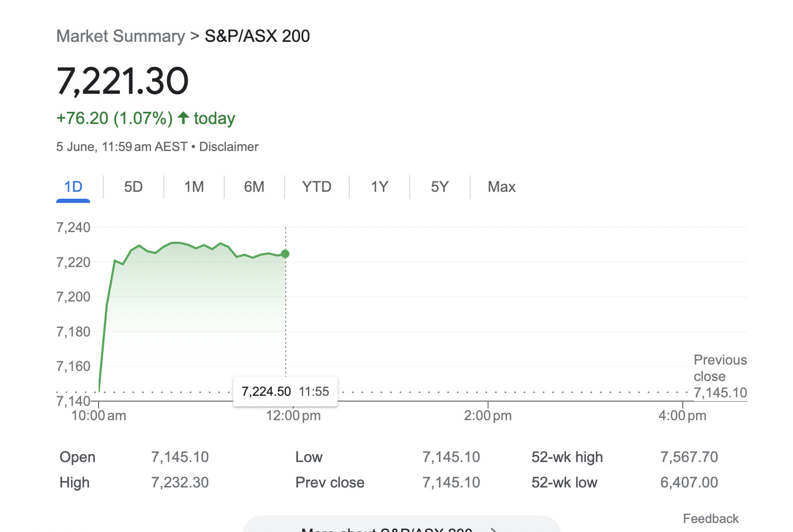Click the chevron on More about button
This screenshot has height=532, width=793.
(x=494, y=529)
